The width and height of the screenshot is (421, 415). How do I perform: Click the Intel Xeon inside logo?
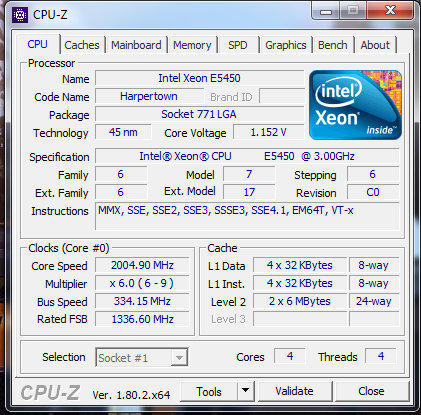point(355,105)
